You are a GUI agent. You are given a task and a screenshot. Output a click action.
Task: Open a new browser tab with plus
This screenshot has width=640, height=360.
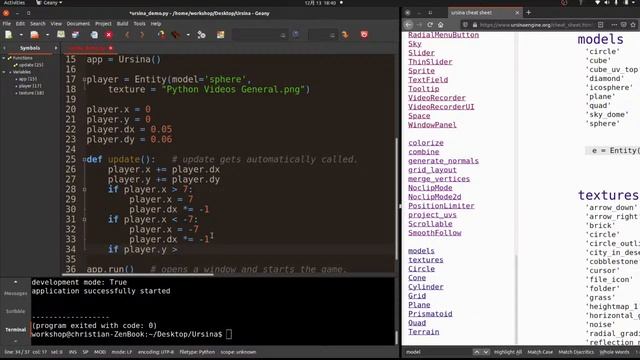pos(529,13)
